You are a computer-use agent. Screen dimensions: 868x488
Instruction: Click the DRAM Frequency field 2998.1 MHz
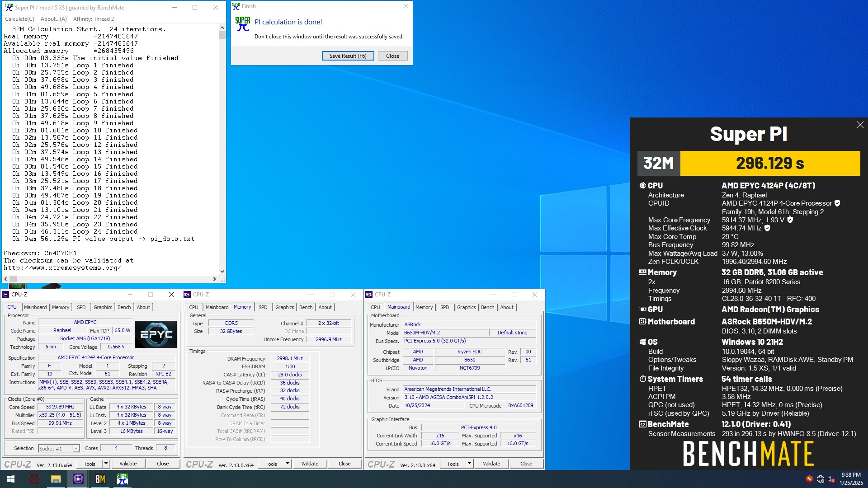pos(290,358)
